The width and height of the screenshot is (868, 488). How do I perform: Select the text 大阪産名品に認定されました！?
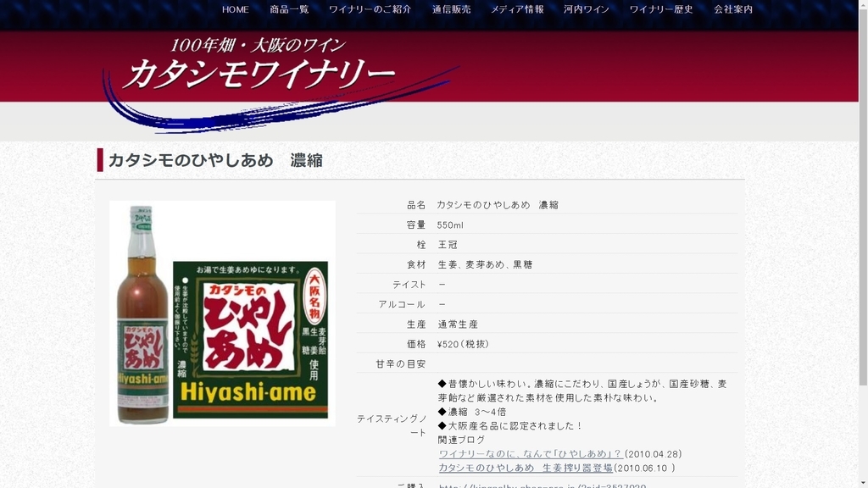[515, 425]
